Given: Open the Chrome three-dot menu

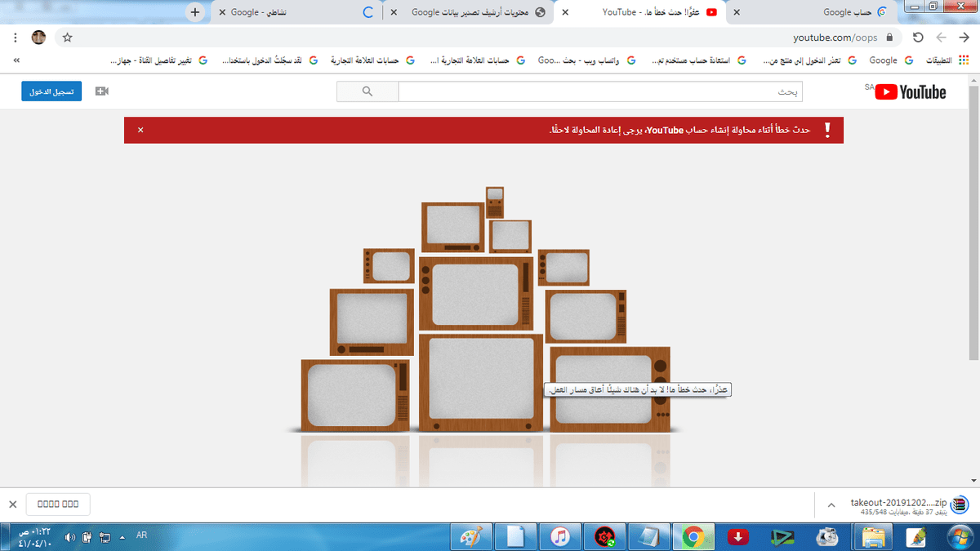Looking at the screenshot, I should (16, 38).
